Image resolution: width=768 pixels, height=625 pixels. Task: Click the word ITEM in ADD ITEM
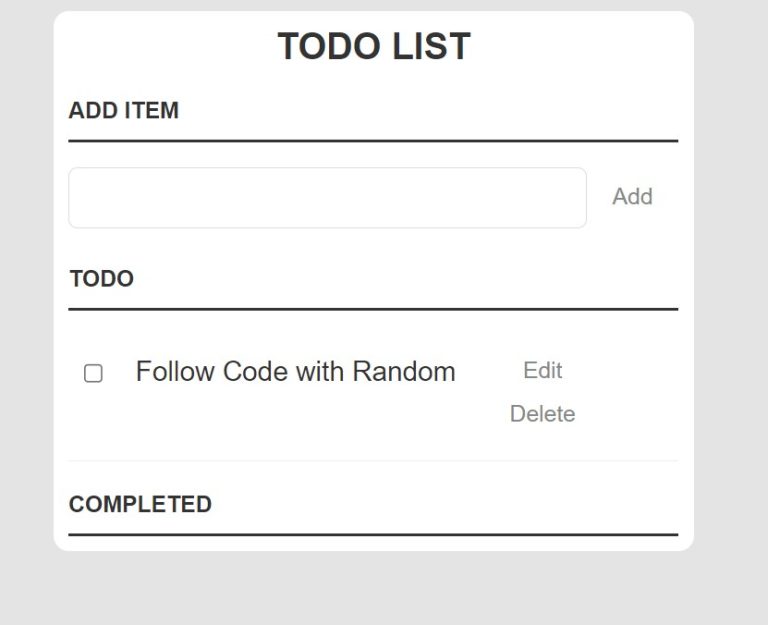pyautogui.click(x=151, y=110)
